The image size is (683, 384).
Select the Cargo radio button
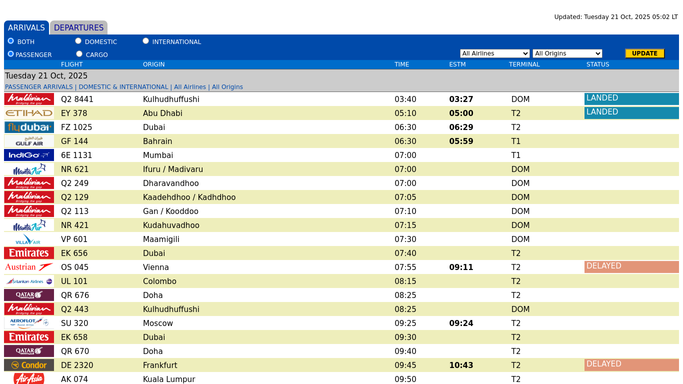79,54
